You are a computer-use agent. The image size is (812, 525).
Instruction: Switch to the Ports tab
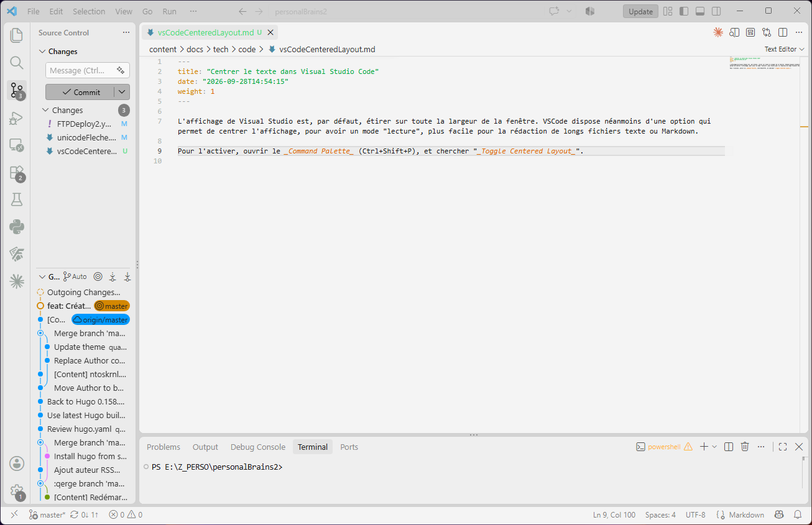click(349, 447)
